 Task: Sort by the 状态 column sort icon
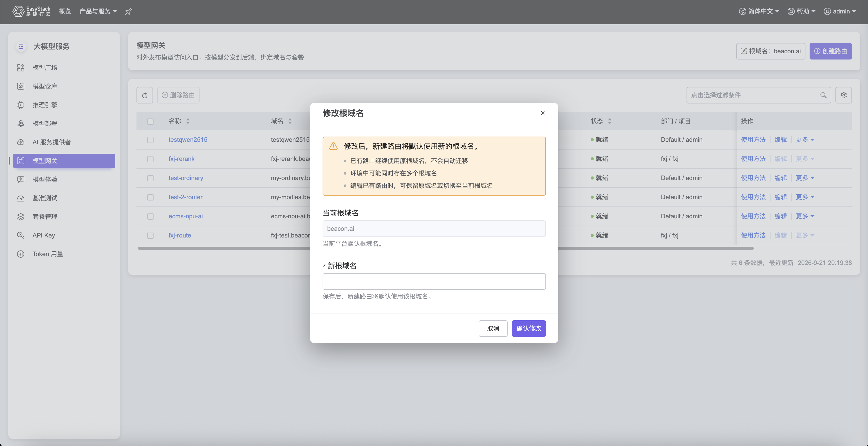pyautogui.click(x=610, y=121)
